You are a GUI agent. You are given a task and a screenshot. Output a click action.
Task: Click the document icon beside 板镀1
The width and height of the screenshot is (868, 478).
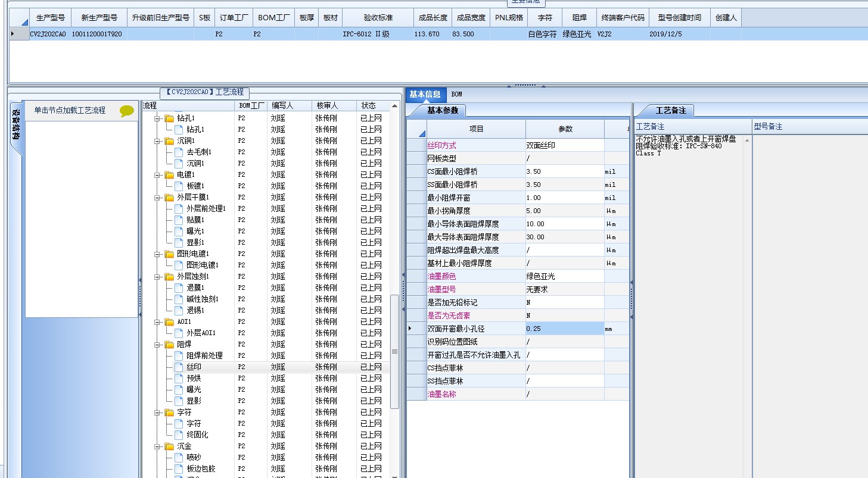tap(179, 186)
